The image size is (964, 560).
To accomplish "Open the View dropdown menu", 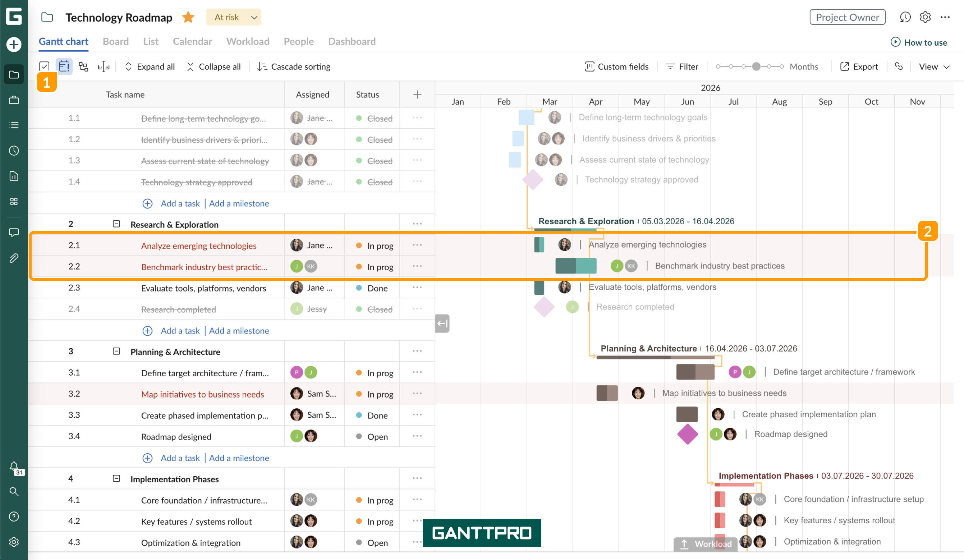I will coord(934,66).
